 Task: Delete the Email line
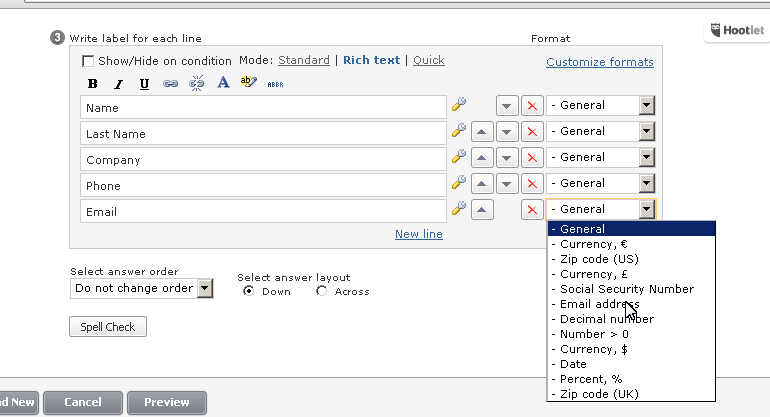pyautogui.click(x=532, y=210)
